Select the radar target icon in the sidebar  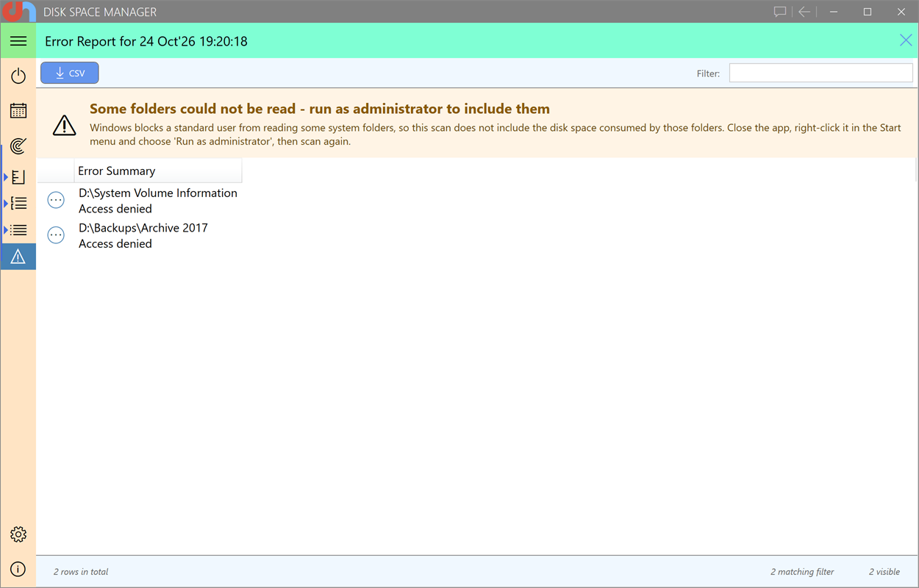coord(18,146)
